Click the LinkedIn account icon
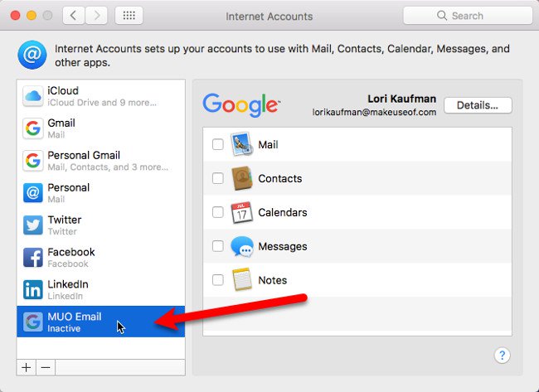 (x=33, y=290)
